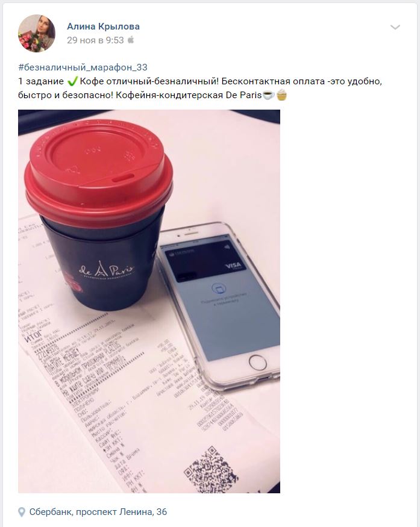The width and height of the screenshot is (420, 527).
Task: Open location Сбербанк, проспект Ленина, 36
Action: 98,512
